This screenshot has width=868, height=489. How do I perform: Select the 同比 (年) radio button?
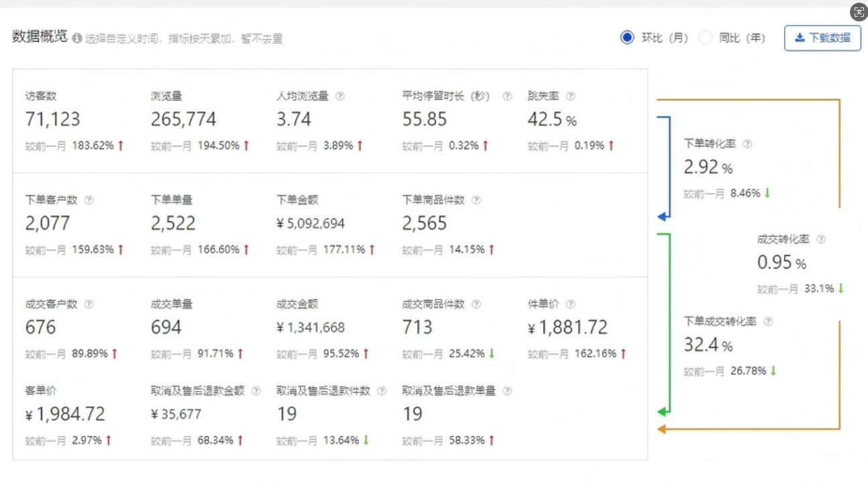pos(705,38)
